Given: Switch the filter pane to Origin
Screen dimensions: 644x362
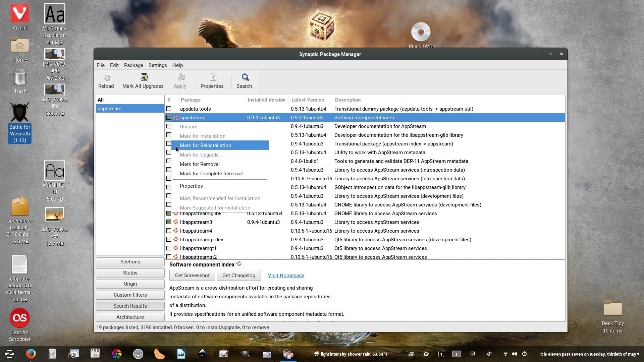Looking at the screenshot, I should pos(130,284).
